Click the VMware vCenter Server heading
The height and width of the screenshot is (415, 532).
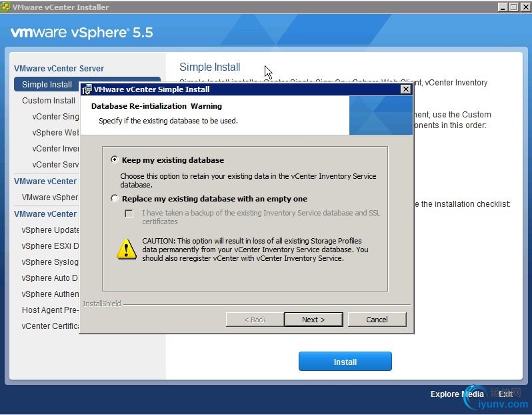(59, 68)
